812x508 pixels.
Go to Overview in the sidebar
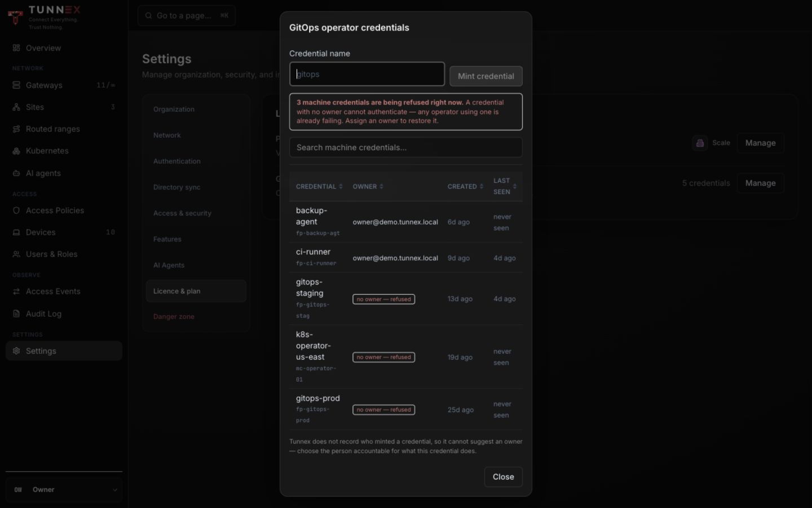[x=64, y=48]
